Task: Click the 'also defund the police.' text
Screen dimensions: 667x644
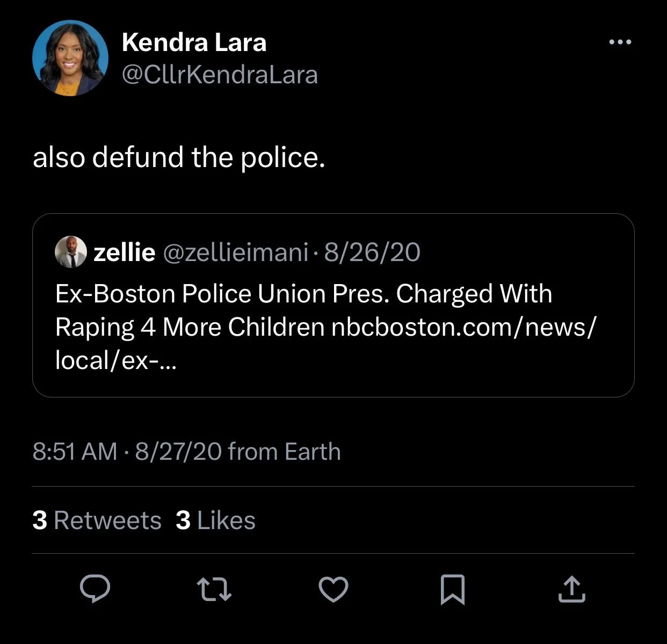Action: pyautogui.click(x=179, y=157)
